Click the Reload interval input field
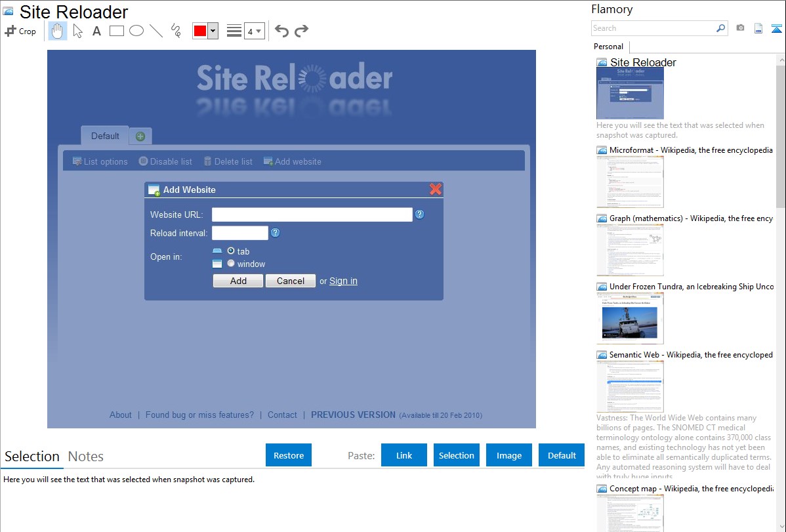786x532 pixels. 240,233
